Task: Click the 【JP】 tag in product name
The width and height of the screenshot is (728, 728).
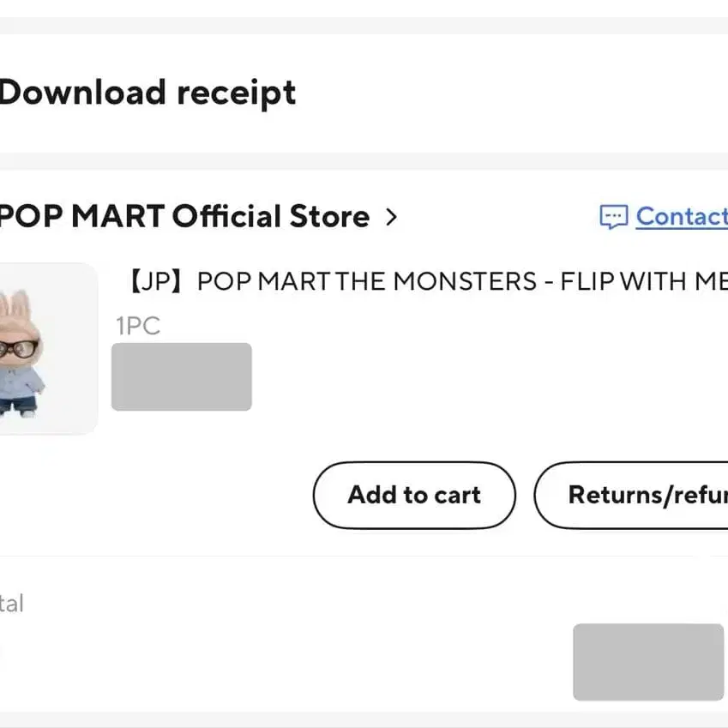Action: pyautogui.click(x=159, y=282)
